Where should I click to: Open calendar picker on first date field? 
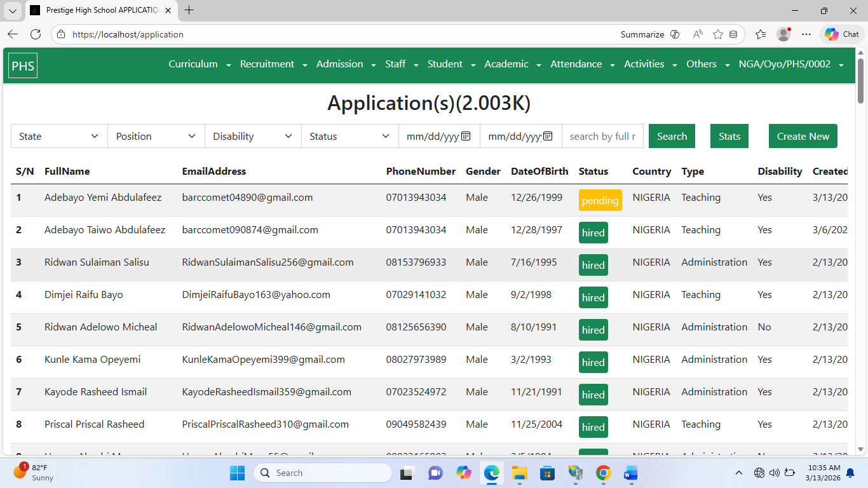(465, 136)
